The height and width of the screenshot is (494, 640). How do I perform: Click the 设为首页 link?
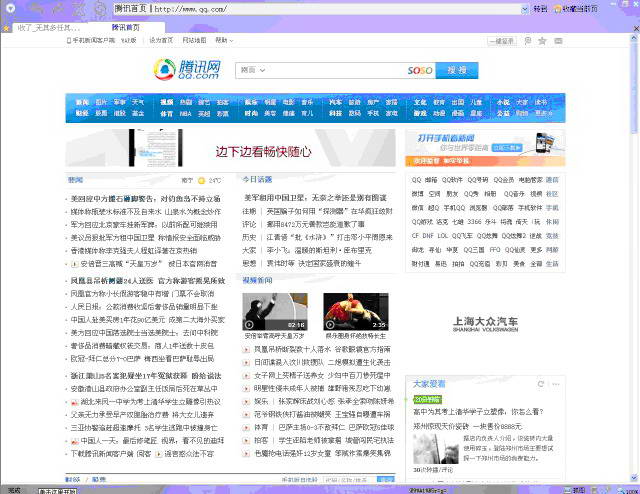pos(160,41)
